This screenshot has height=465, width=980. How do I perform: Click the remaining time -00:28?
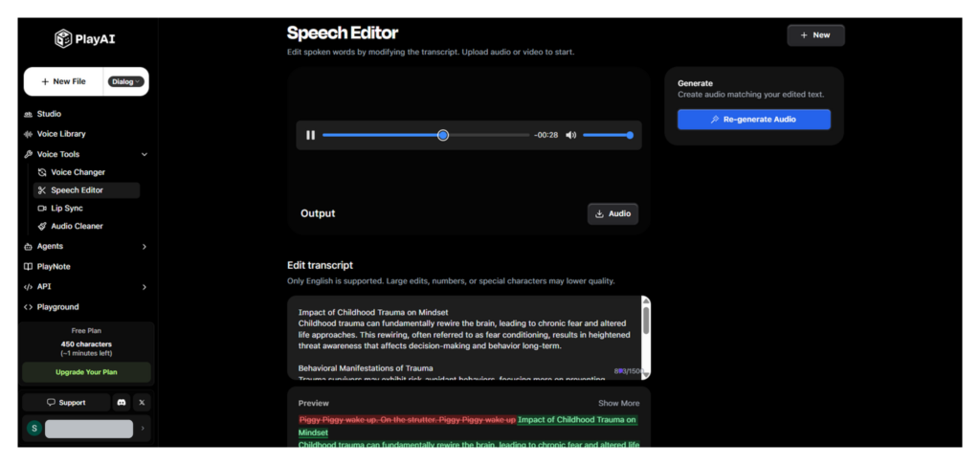coord(546,135)
